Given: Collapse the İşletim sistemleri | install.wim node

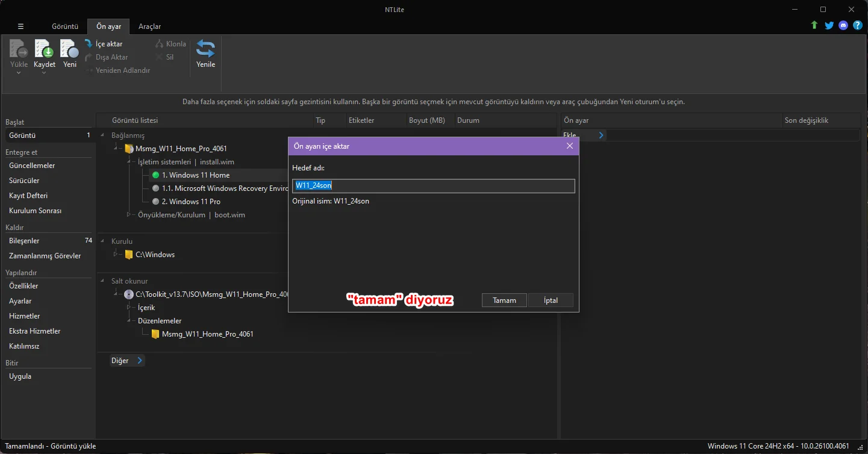Looking at the screenshot, I should pos(129,162).
